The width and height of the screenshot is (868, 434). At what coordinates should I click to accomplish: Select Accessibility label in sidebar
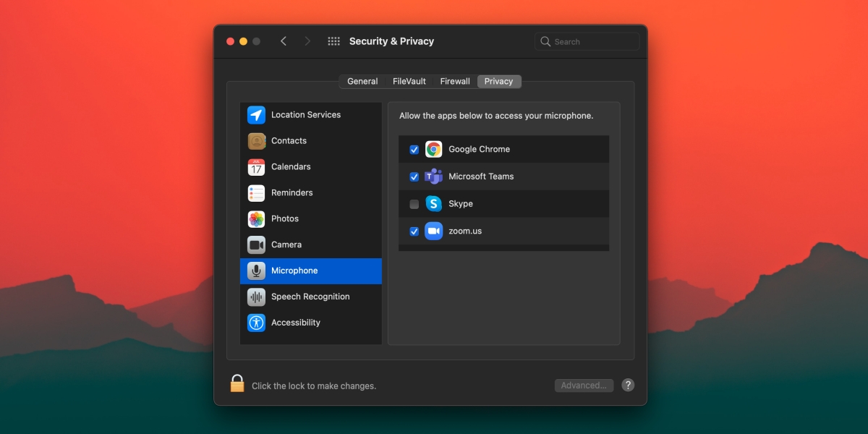tap(296, 323)
